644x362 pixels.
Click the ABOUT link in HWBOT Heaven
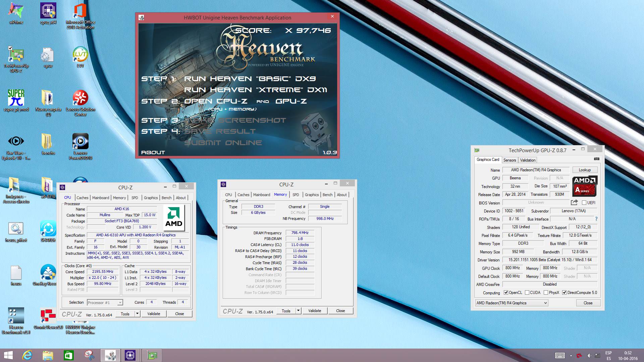(153, 153)
